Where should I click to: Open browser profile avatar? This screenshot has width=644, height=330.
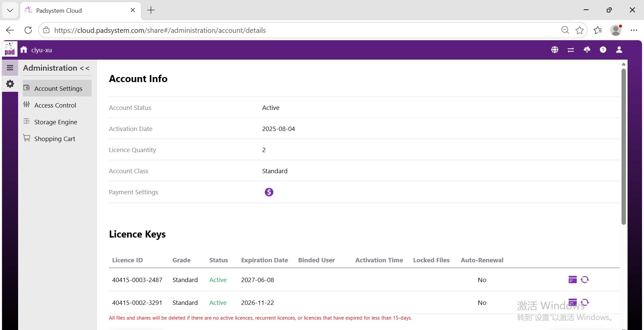click(616, 30)
